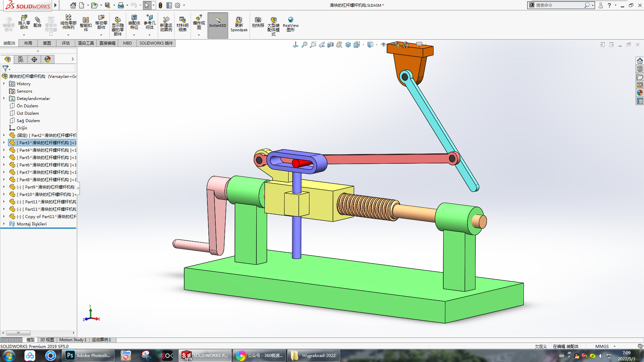This screenshot has height=362, width=644.
Task: Click the Previous View icon
Action: tap(321, 45)
